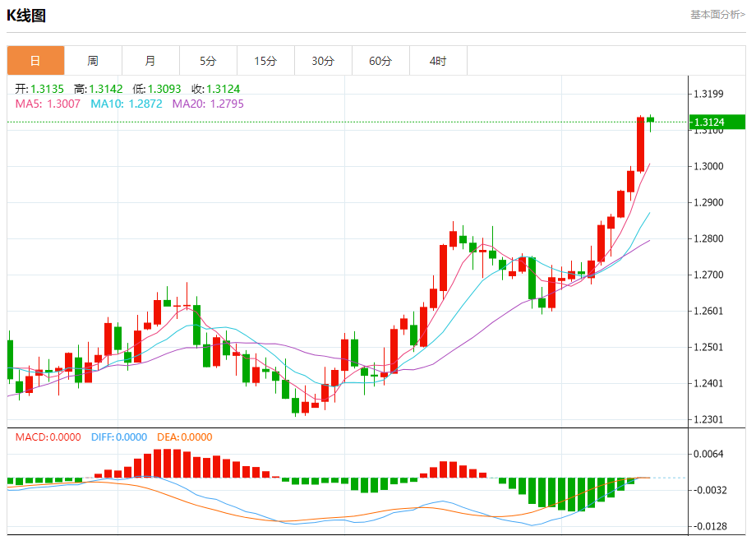
Task: Click the 1.3000 price axis label
Action: click(708, 166)
